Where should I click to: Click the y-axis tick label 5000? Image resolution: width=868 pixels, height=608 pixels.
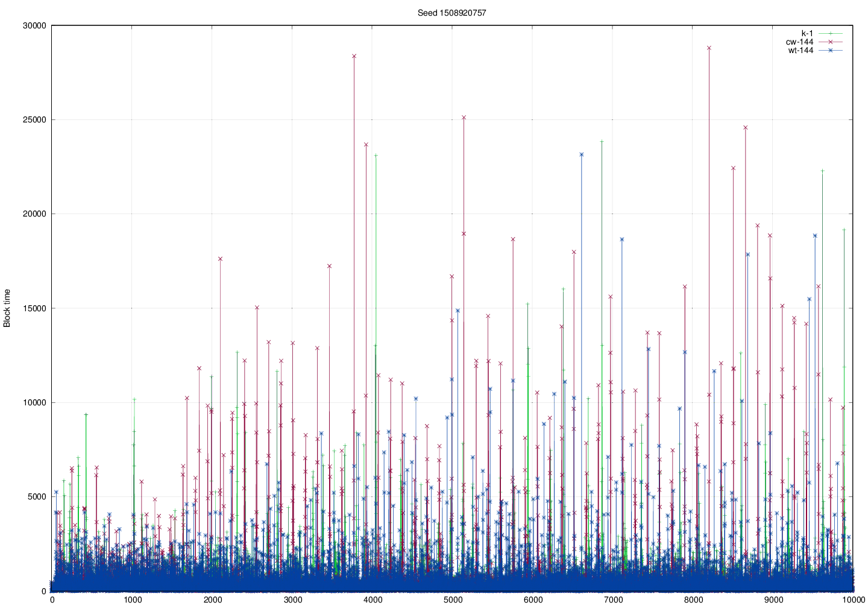(x=37, y=497)
